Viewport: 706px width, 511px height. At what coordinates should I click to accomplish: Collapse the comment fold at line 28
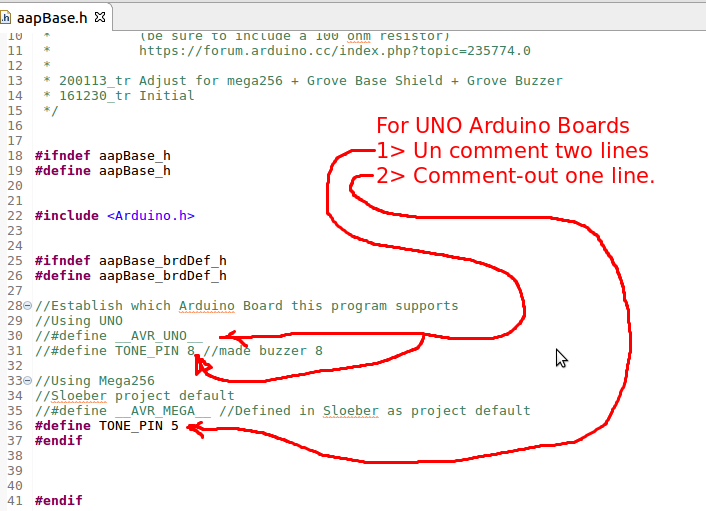30,306
